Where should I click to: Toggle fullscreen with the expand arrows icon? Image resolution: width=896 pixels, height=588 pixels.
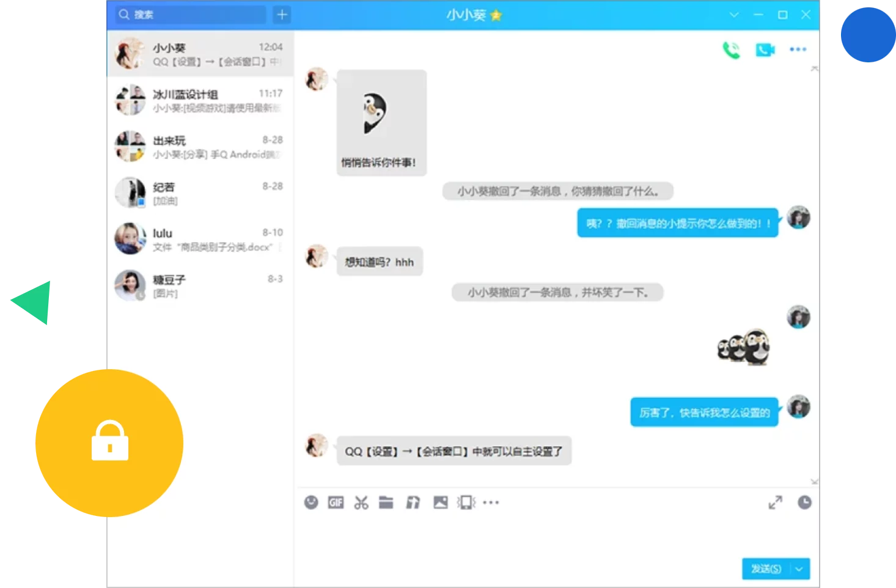(775, 502)
